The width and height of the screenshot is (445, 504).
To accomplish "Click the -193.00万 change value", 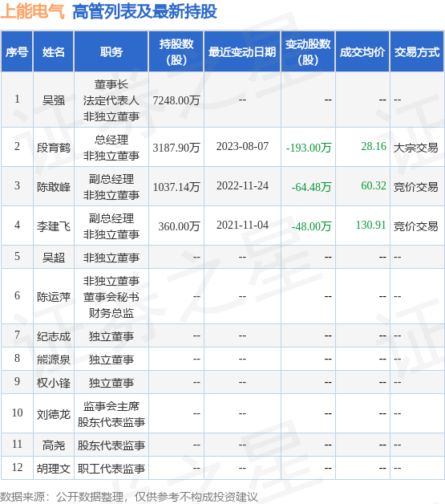I will click(309, 148).
